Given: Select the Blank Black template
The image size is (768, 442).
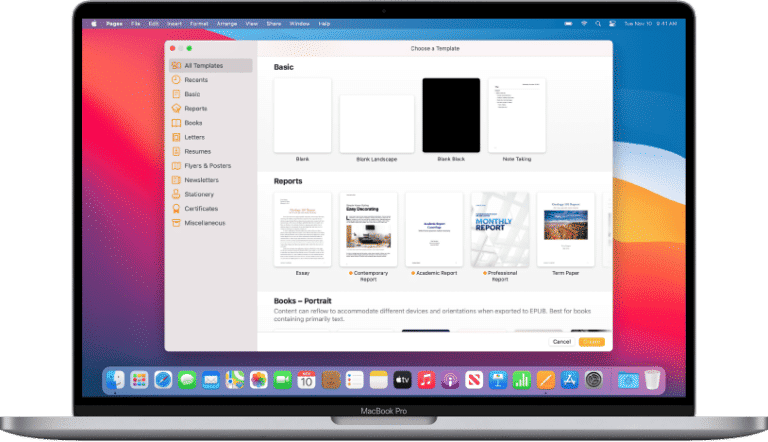Looking at the screenshot, I should click(x=451, y=115).
